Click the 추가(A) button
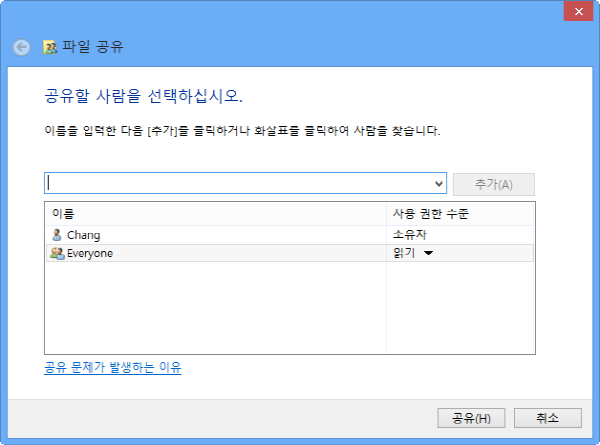This screenshot has height=445, width=600. 494,184
